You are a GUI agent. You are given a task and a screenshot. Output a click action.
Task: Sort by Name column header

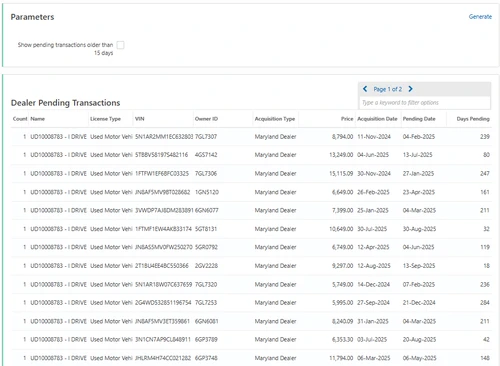pyautogui.click(x=38, y=119)
